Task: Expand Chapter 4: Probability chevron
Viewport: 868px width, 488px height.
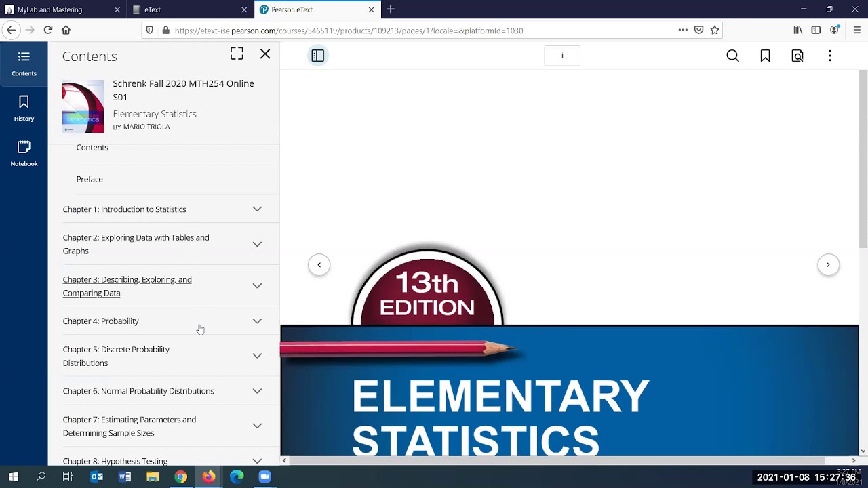Action: [x=257, y=321]
